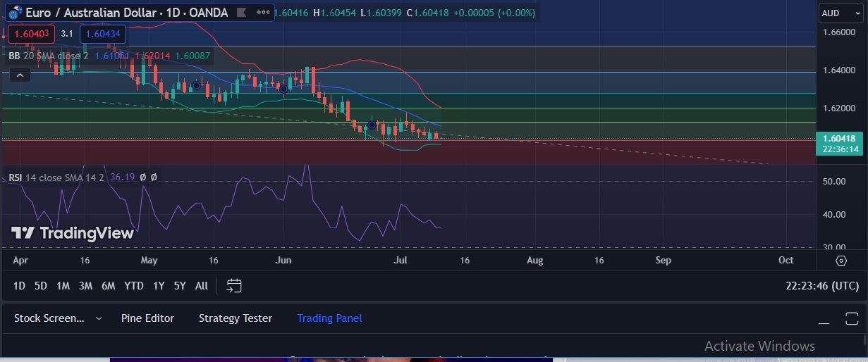Image resolution: width=868 pixels, height=362 pixels.
Task: Click the BB upper value 1.62014
Action: pyautogui.click(x=152, y=55)
